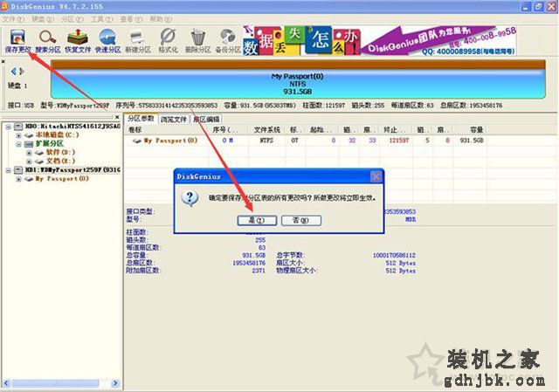Click 931.5GB capacity cell in table
The height and width of the screenshot is (392, 559).
point(472,141)
